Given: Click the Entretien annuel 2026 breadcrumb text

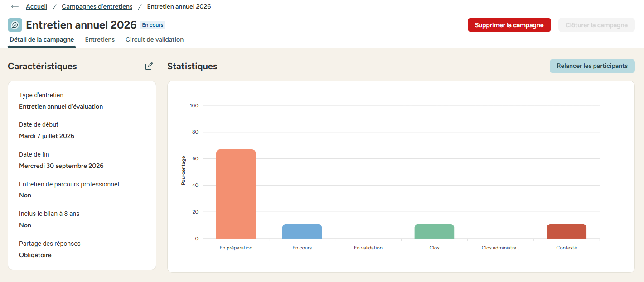Looking at the screenshot, I should pyautogui.click(x=179, y=7).
